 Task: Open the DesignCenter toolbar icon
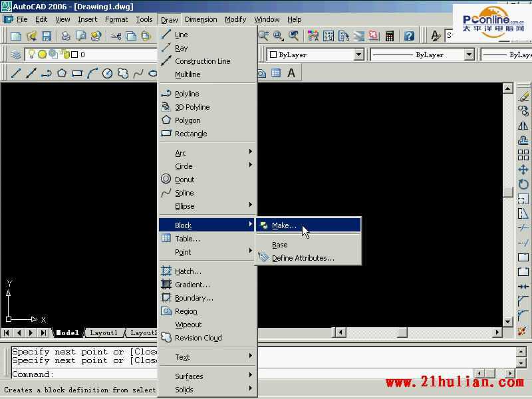329,36
